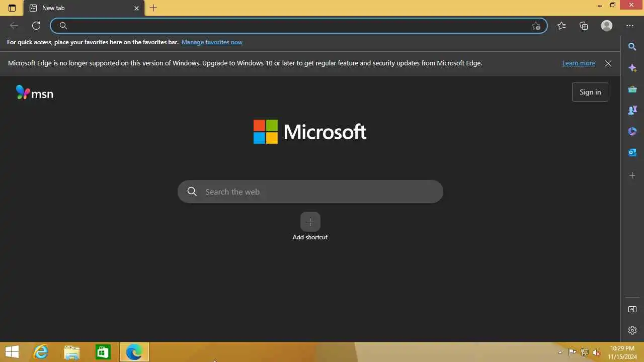
Task: Open Windows Store from taskbar
Action: [103, 352]
